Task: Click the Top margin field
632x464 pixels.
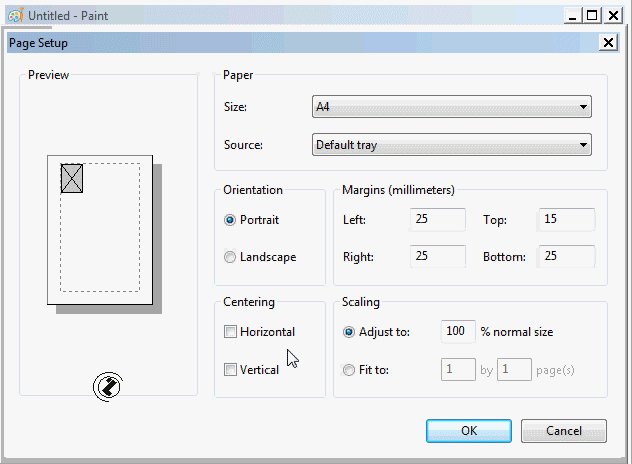Action: pos(566,220)
